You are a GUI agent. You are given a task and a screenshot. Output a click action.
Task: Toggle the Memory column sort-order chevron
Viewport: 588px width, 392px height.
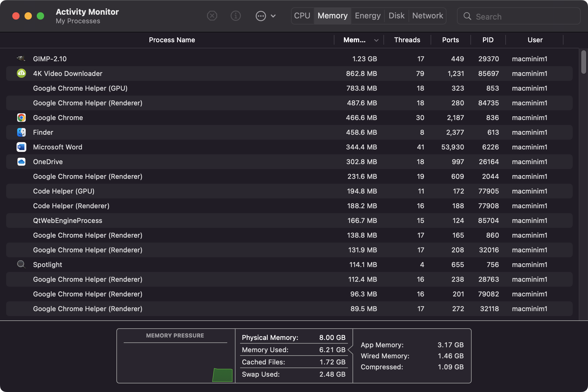[376, 40]
